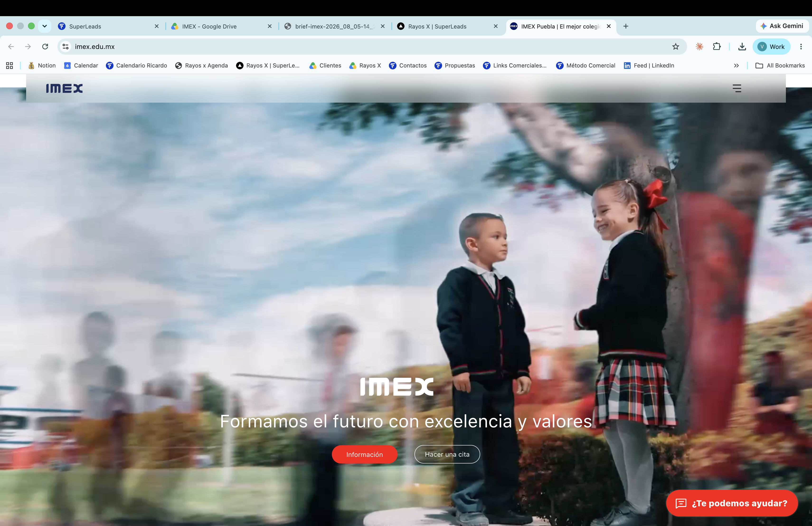Open the Rayos x Agenda bookmark
The width and height of the screenshot is (812, 526).
(x=201, y=66)
